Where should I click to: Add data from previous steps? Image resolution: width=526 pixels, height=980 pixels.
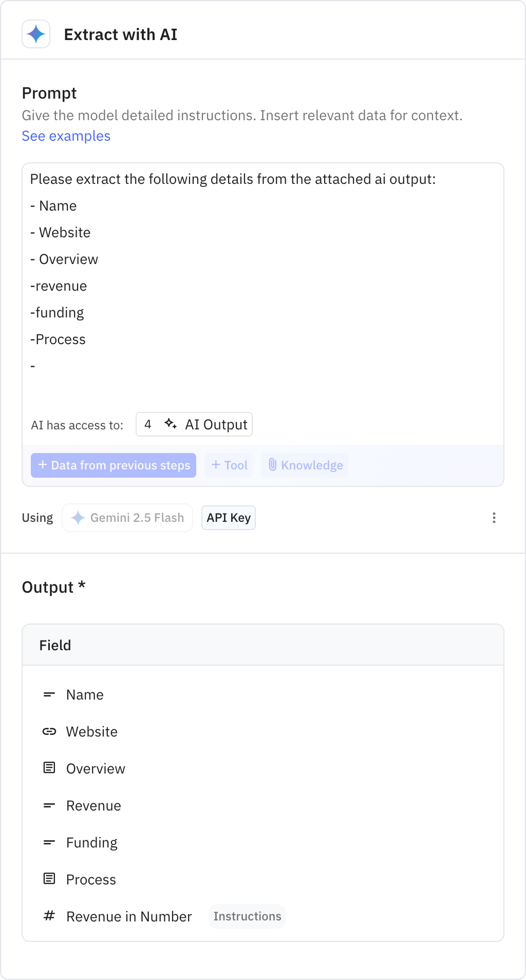113,465
